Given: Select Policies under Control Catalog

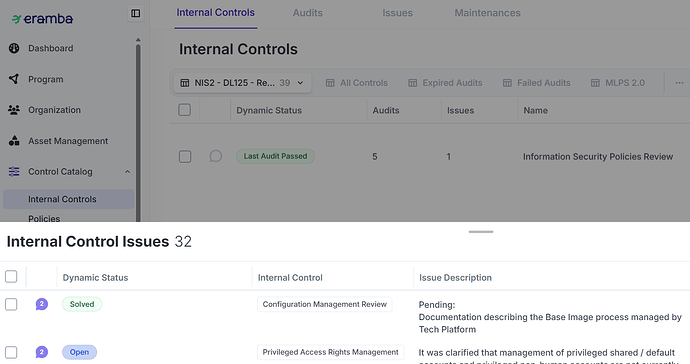Looking at the screenshot, I should [x=44, y=218].
